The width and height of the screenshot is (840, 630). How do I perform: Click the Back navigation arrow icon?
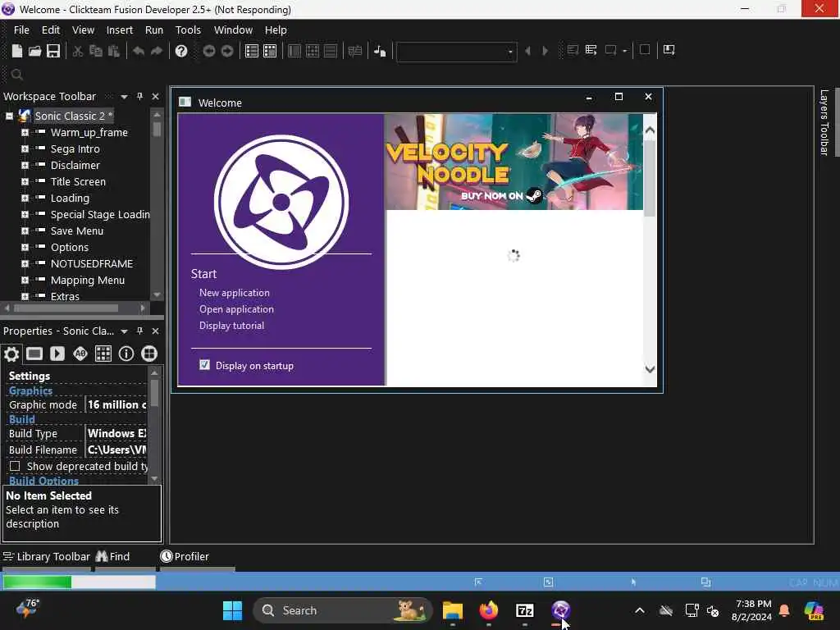coord(209,51)
